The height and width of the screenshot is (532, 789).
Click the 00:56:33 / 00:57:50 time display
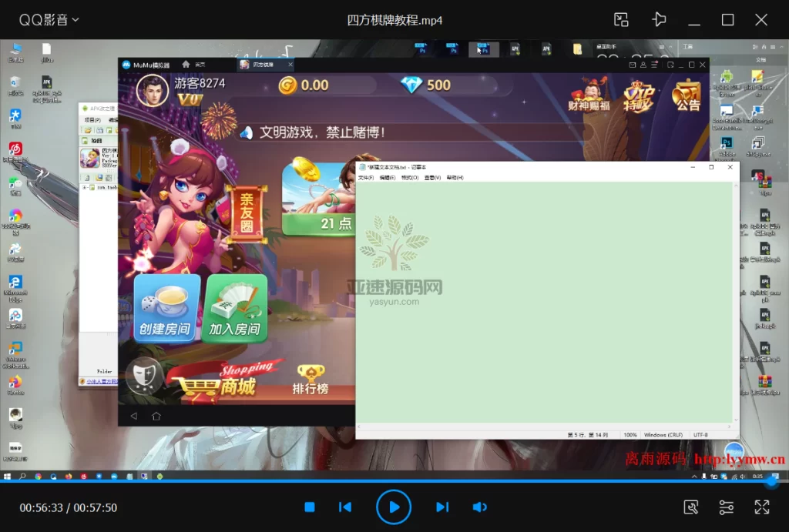tap(69, 508)
